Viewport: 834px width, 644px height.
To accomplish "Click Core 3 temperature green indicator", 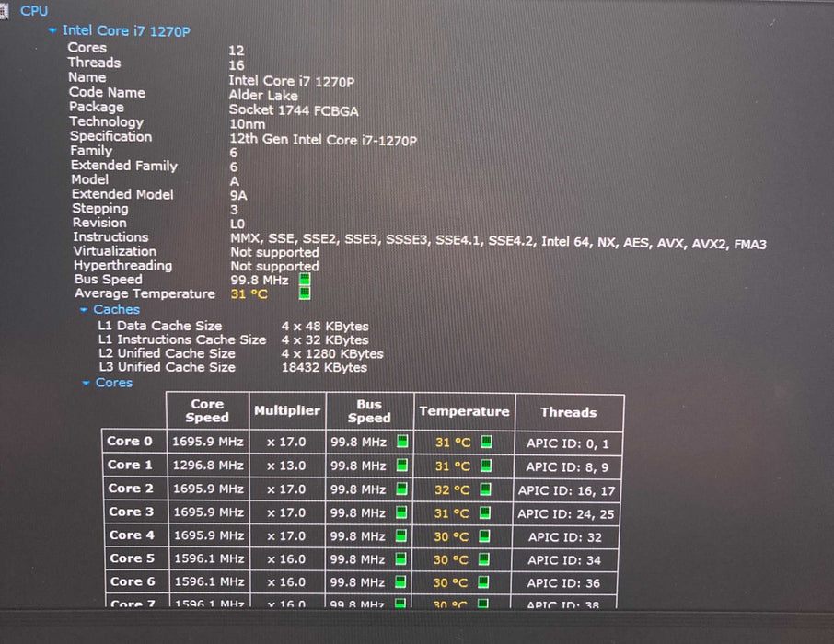I will click(x=484, y=512).
